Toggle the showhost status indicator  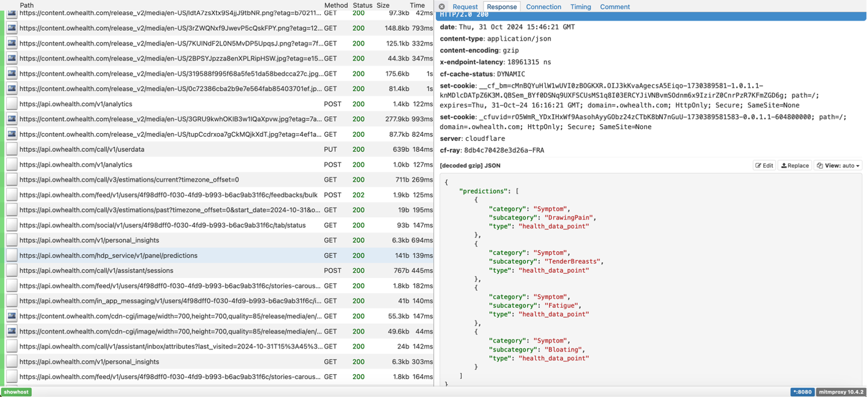point(16,392)
